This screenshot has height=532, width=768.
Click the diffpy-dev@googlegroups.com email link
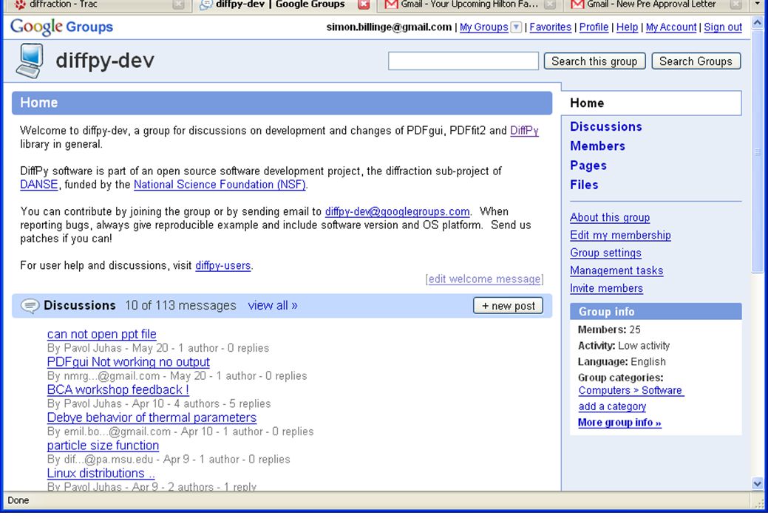pos(397,211)
